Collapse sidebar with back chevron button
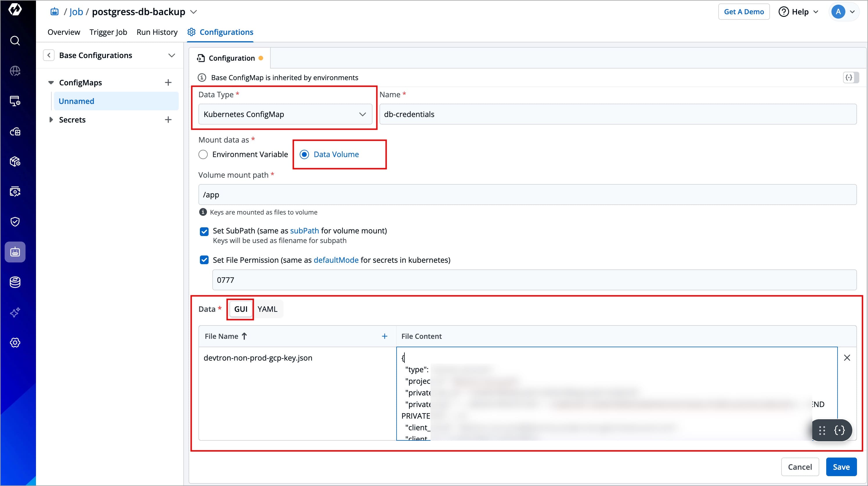 tap(49, 55)
